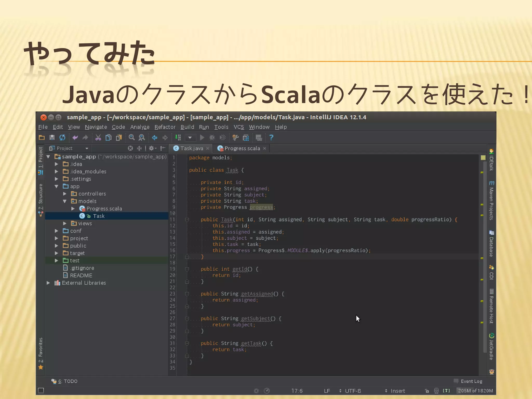This screenshot has width=532, height=399.
Task: Click the Synchronize refresh icon
Action: tap(62, 137)
